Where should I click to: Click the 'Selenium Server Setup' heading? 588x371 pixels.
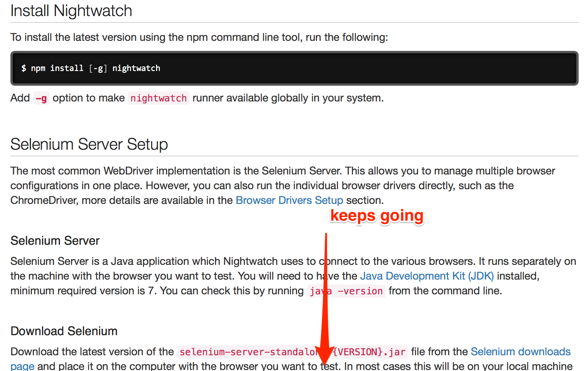click(89, 144)
